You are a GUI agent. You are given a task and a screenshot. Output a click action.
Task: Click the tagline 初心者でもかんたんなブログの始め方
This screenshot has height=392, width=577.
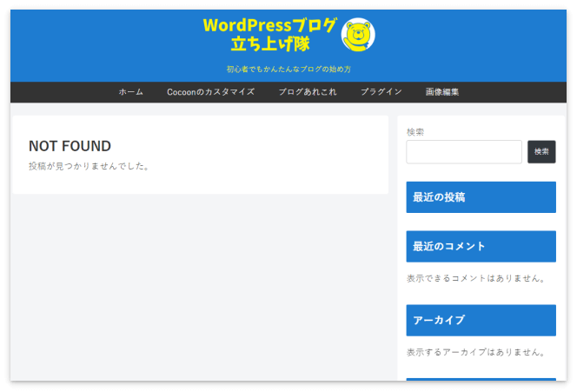coord(288,70)
